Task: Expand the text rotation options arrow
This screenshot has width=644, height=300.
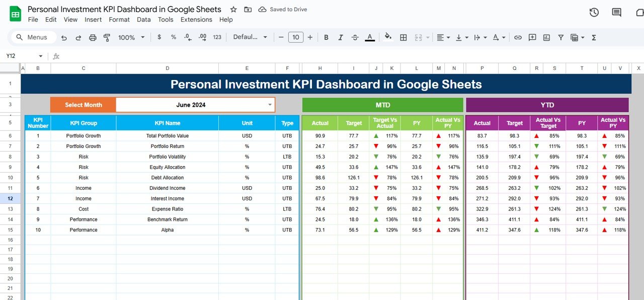Action: [x=504, y=37]
